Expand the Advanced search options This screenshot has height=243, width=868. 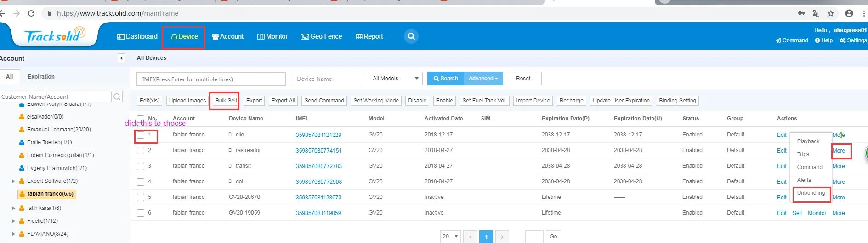pyautogui.click(x=483, y=79)
